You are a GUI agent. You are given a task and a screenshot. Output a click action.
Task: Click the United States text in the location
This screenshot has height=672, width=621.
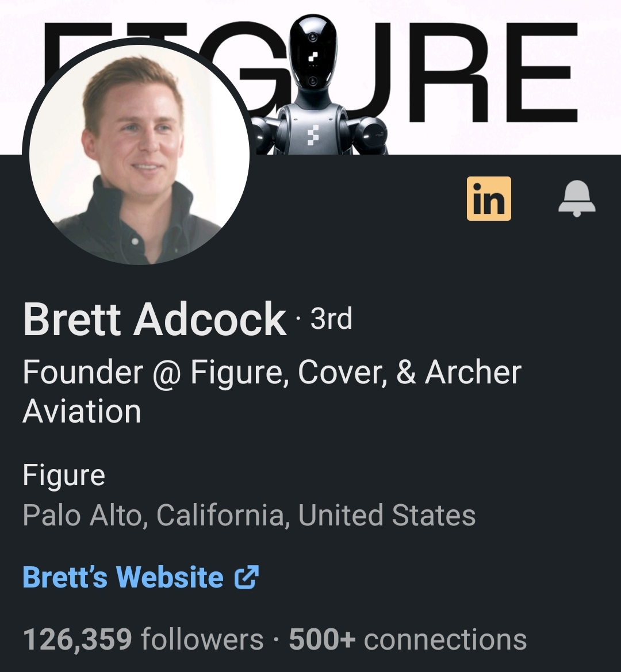386,514
